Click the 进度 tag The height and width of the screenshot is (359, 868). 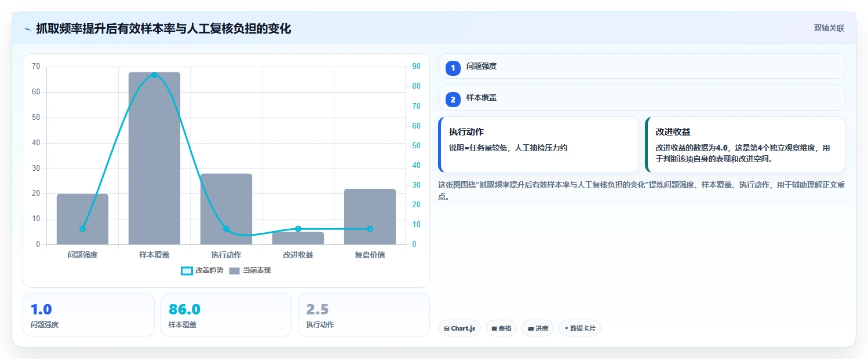tap(538, 328)
